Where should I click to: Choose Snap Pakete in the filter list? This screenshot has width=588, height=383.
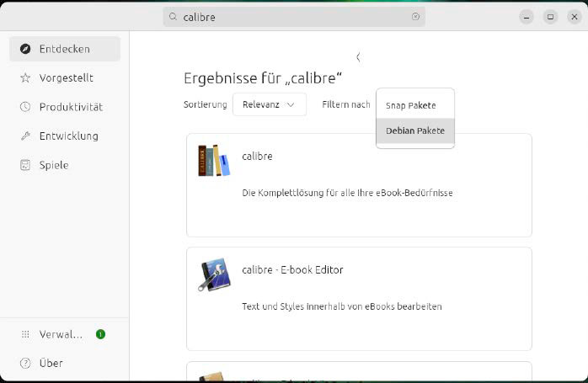[x=415, y=106]
